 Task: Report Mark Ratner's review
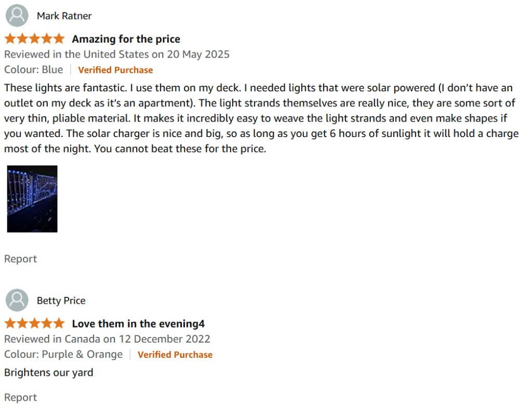point(20,259)
